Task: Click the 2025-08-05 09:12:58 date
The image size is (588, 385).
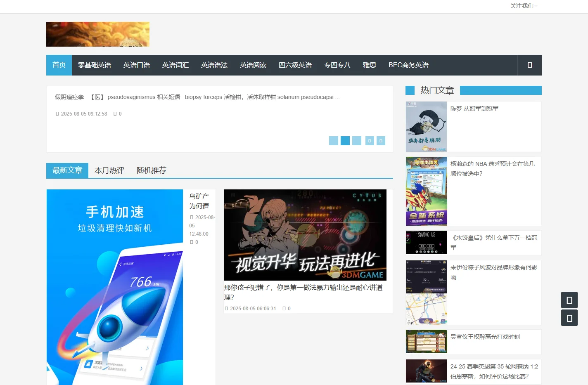Action: click(84, 114)
